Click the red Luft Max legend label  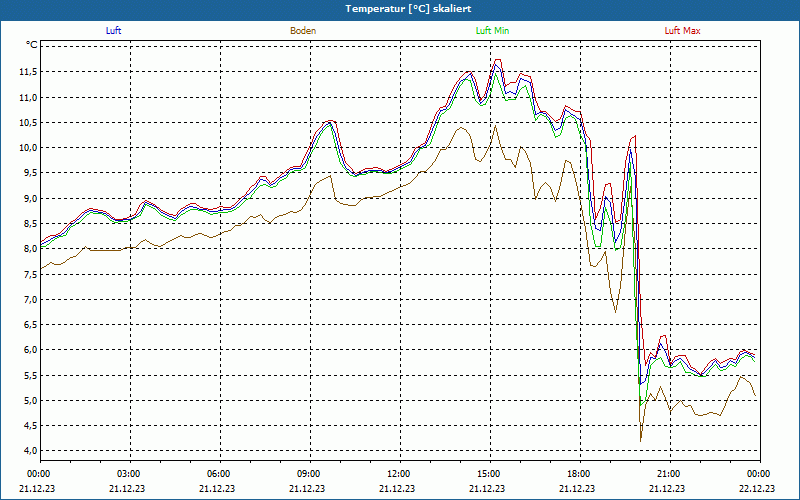682,31
